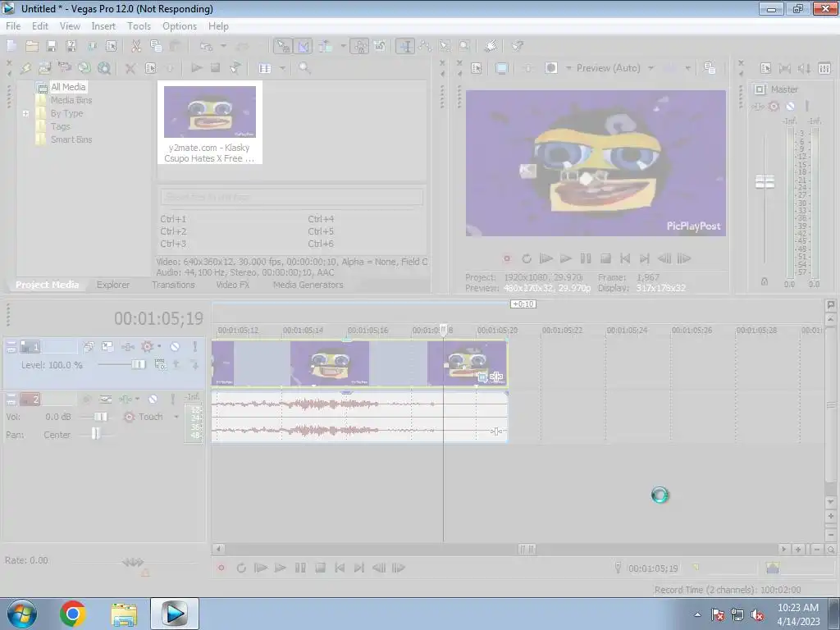Click the Cut scissors icon

[x=136, y=46]
